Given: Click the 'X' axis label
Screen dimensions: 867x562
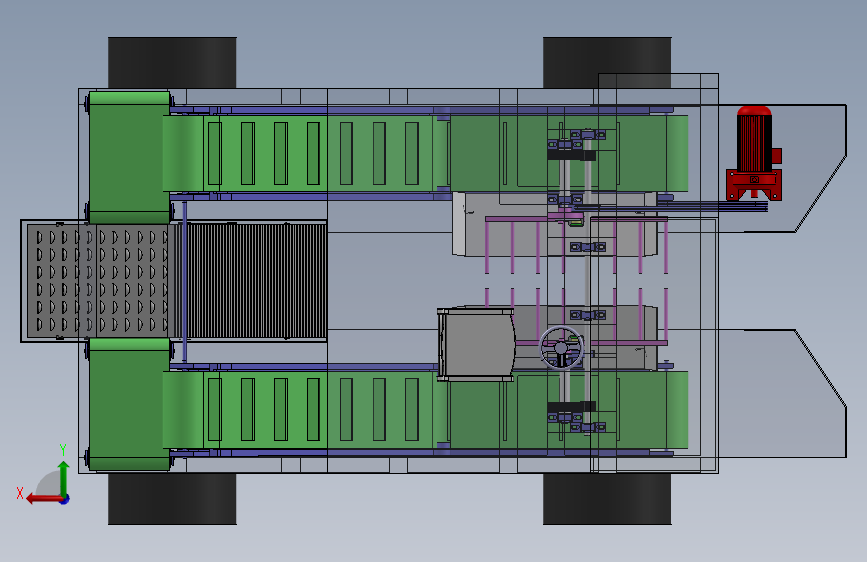Looking at the screenshot, I should coord(20,493).
